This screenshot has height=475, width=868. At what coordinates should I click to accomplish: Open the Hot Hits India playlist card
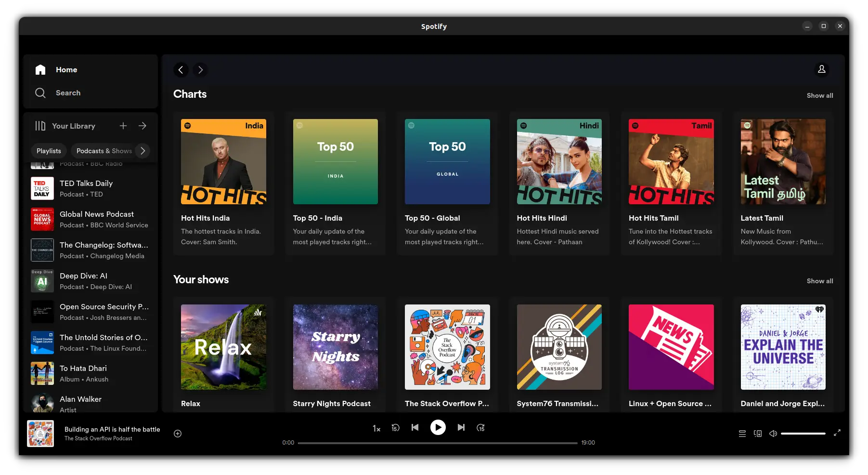click(223, 184)
